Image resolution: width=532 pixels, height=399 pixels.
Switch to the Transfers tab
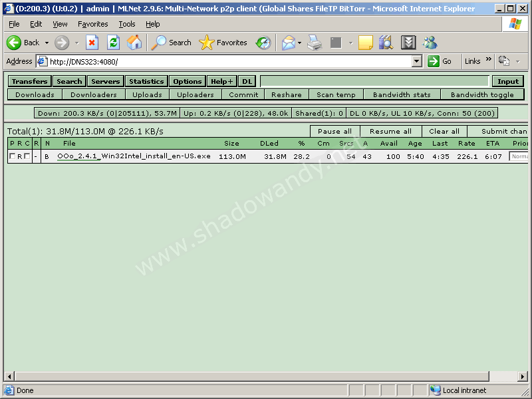point(29,81)
